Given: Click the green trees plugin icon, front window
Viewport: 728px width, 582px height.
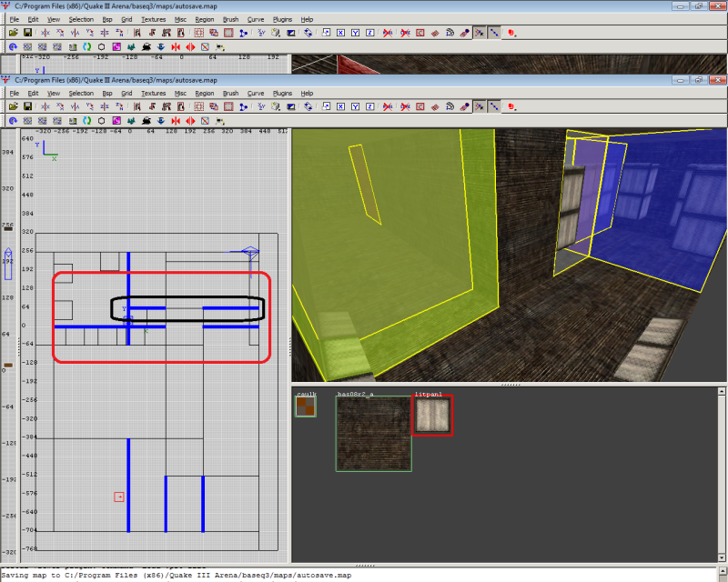Looking at the screenshot, I should (x=131, y=121).
